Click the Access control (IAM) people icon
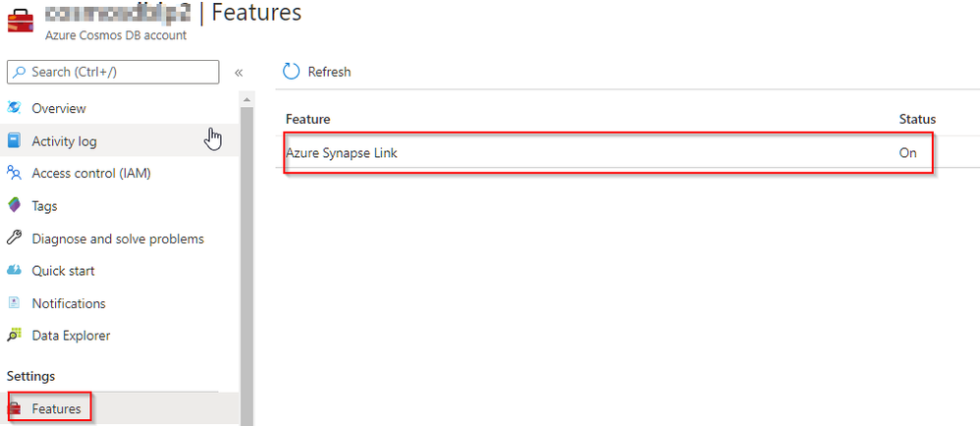Viewport: 980px width, 426px height. click(x=14, y=174)
